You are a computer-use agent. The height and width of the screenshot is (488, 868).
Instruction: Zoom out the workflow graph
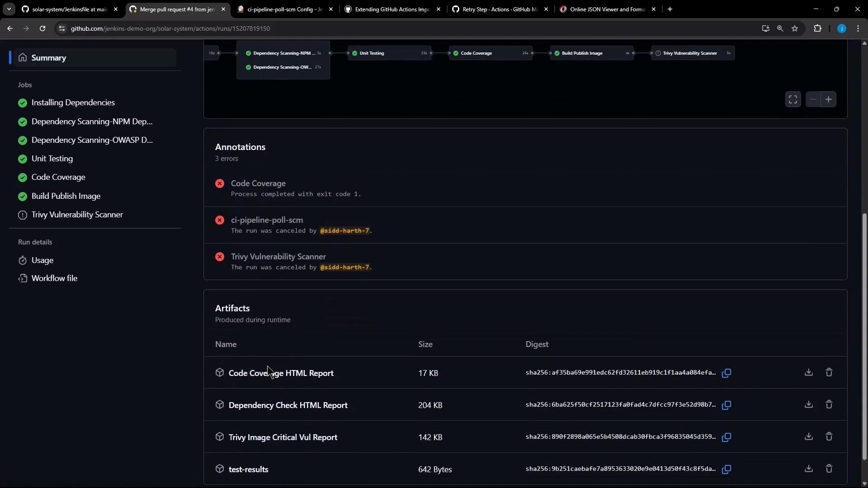(813, 99)
